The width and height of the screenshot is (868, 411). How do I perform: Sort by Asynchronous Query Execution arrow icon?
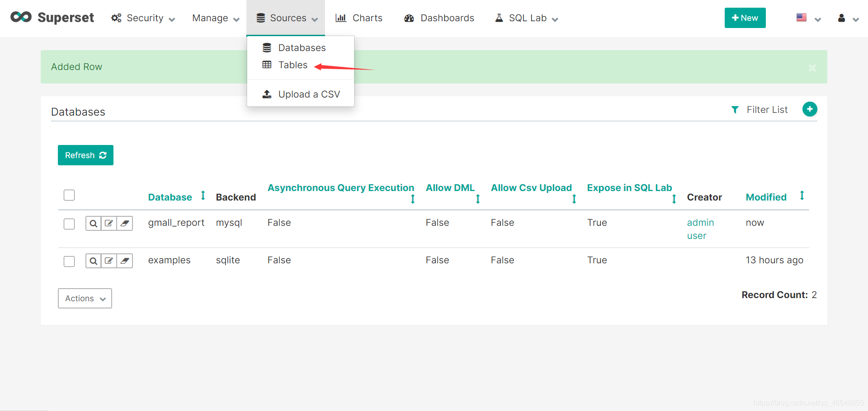[413, 199]
